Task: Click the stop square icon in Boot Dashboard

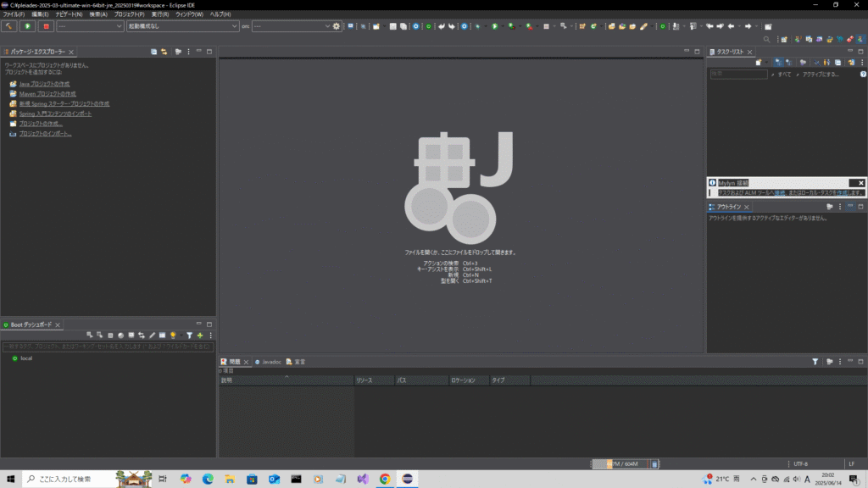Action: click(110, 335)
